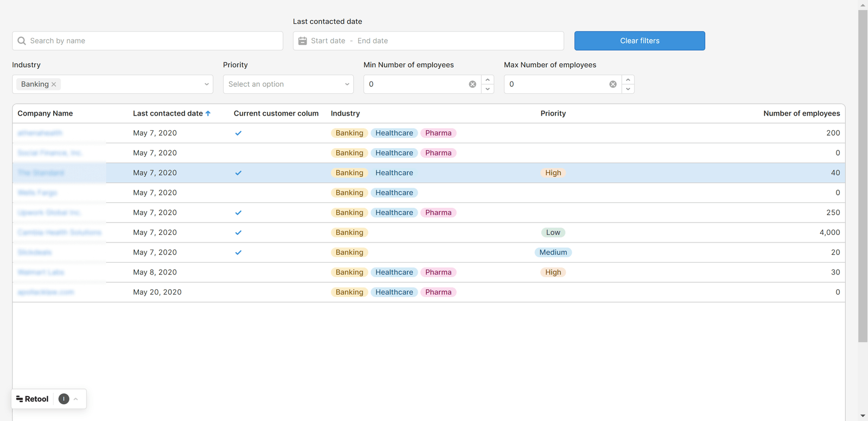Sort by Number of employees header

pos(801,113)
